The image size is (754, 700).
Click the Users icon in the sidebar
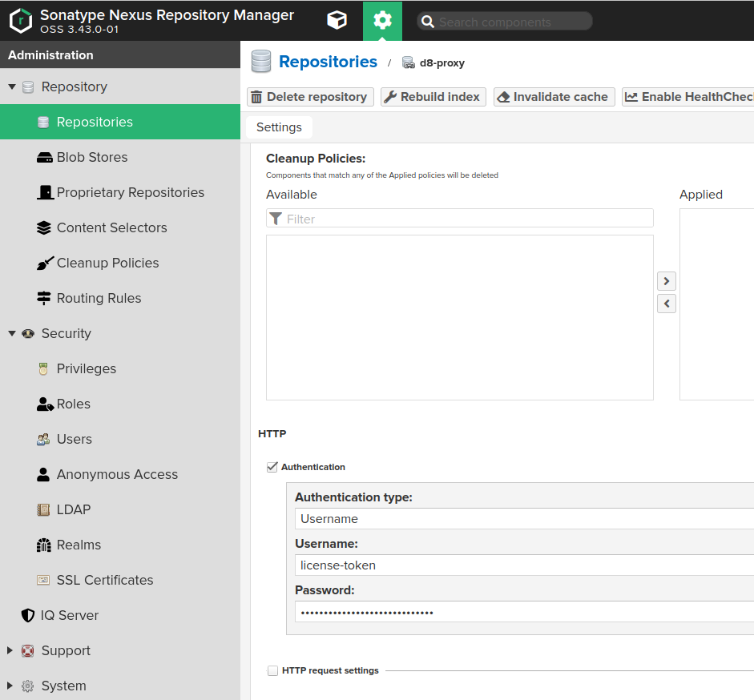pos(43,439)
